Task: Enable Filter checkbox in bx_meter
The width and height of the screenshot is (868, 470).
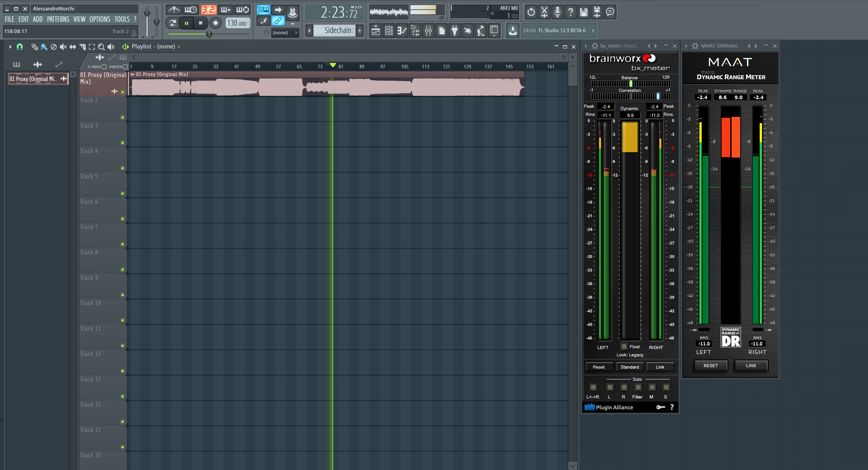Action: (x=638, y=387)
